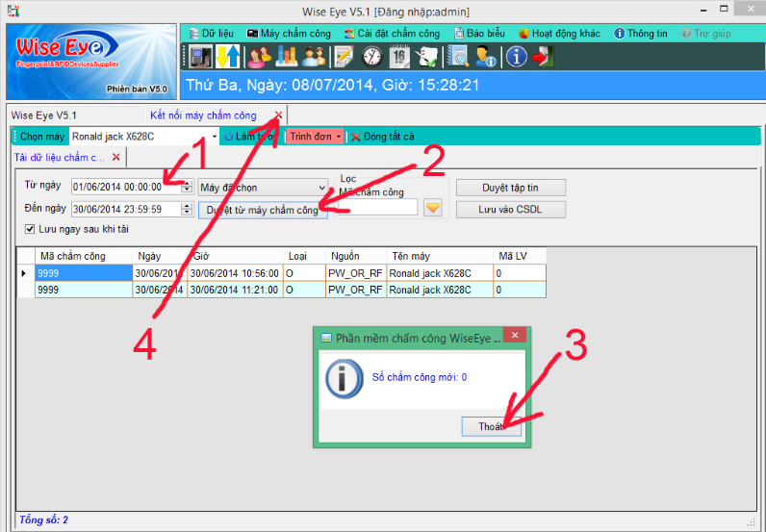
Task: Select the 'Tải dữ liệu chấm c...' tab
Action: pos(59,158)
